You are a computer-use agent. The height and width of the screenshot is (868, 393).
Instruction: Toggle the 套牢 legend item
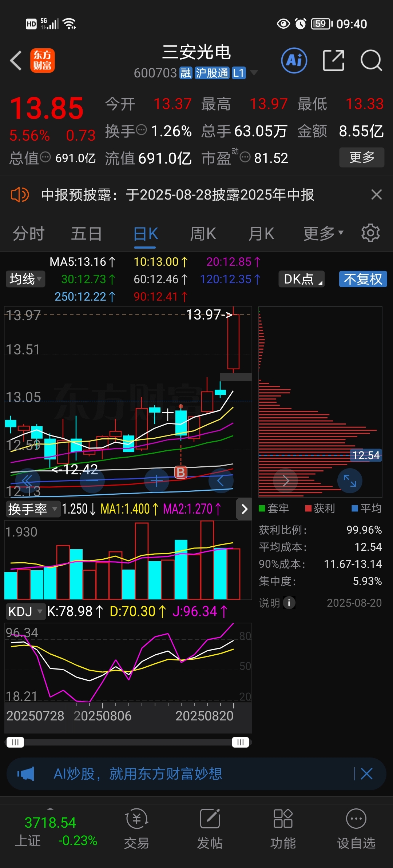274,508
